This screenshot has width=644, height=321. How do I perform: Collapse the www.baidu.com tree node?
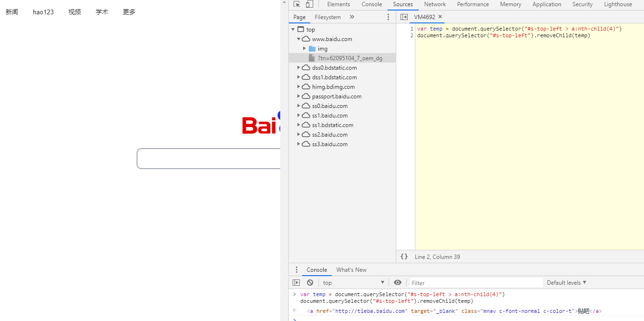click(x=299, y=39)
